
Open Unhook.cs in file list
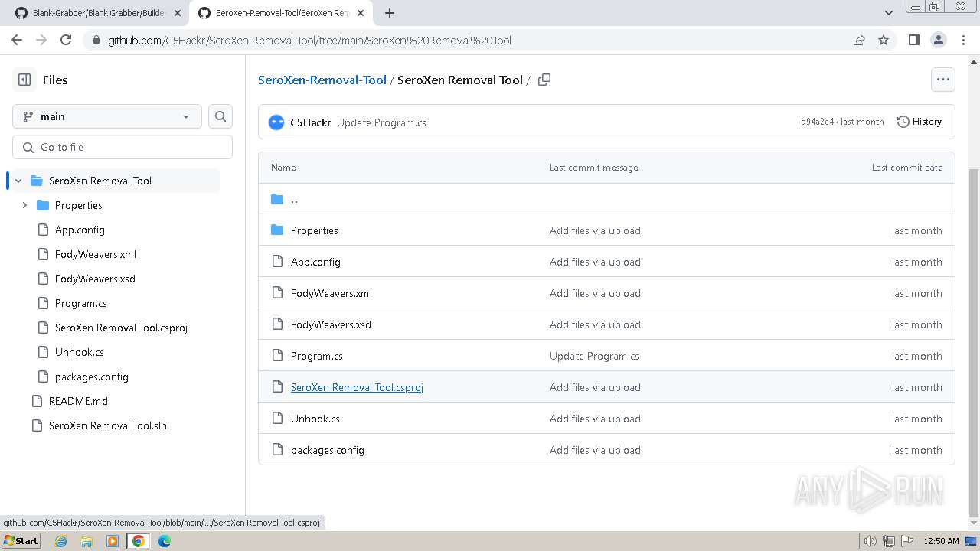[x=315, y=419]
